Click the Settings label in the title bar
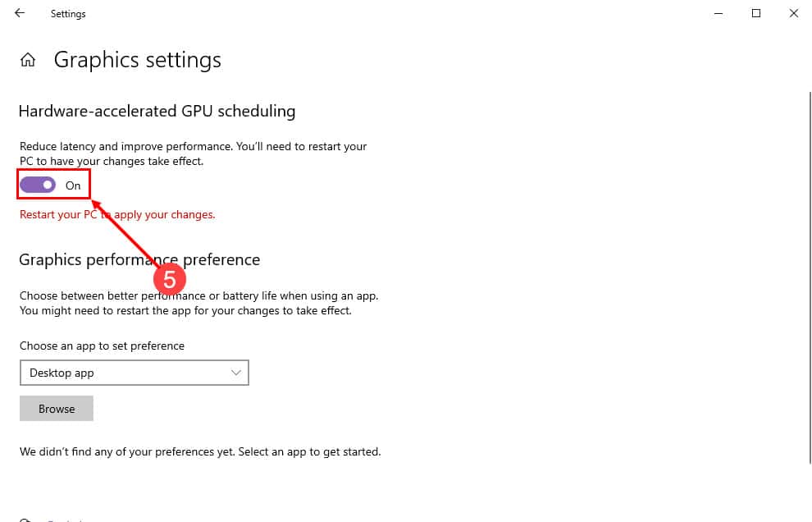This screenshot has width=812, height=522. pos(68,13)
